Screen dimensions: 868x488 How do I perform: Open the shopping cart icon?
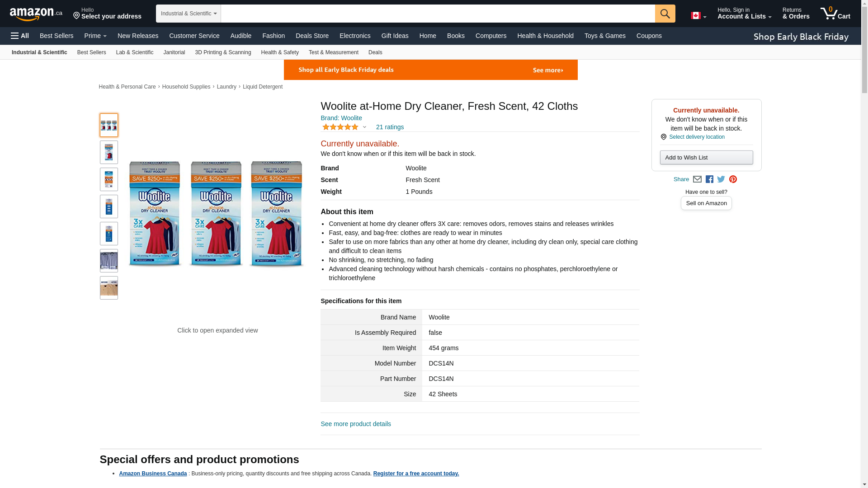835,14
